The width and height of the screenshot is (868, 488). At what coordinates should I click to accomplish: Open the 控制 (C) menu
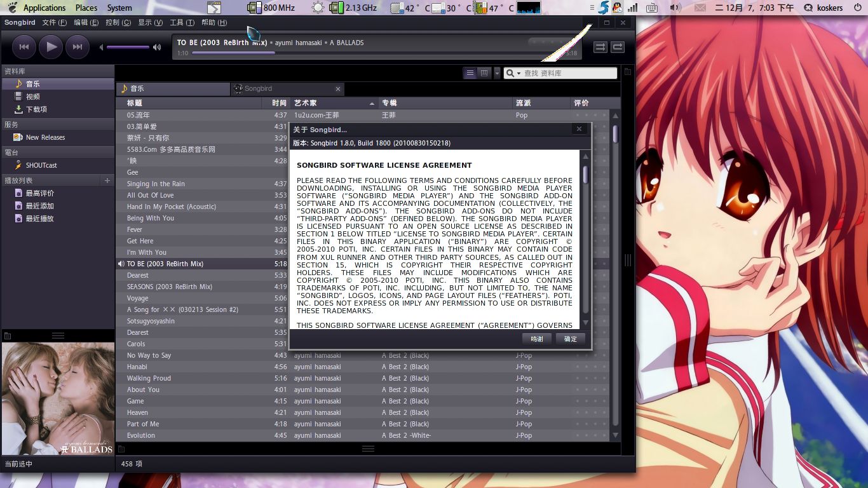click(x=118, y=22)
